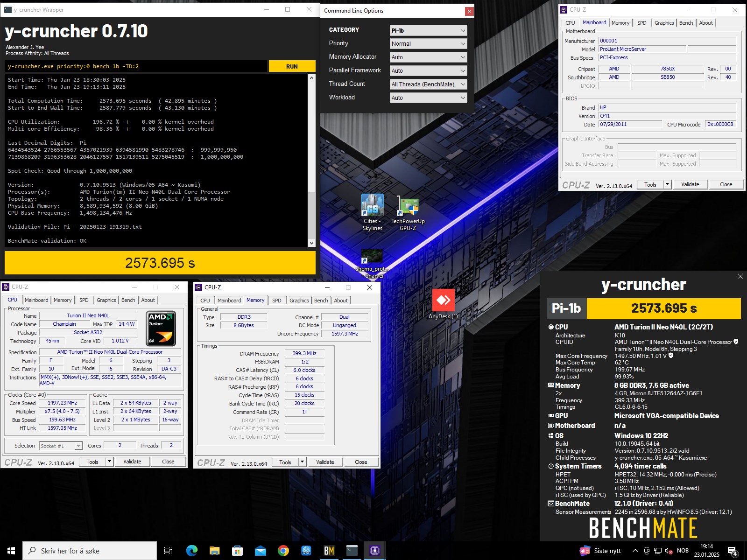
Task: Expand the Parallel Framework dropdown
Action: point(428,71)
